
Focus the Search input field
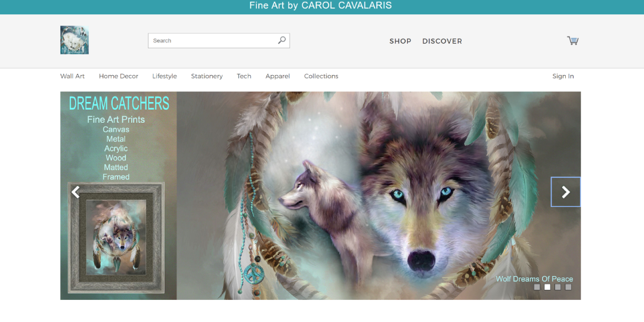click(219, 41)
